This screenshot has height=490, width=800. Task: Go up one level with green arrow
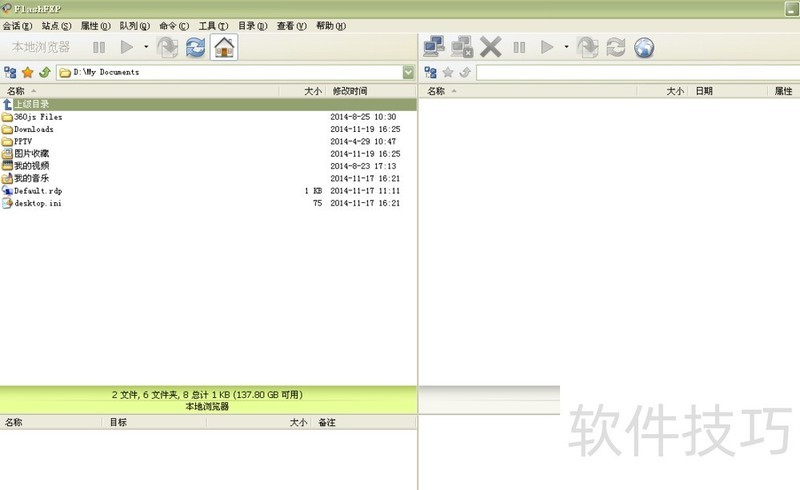45,72
